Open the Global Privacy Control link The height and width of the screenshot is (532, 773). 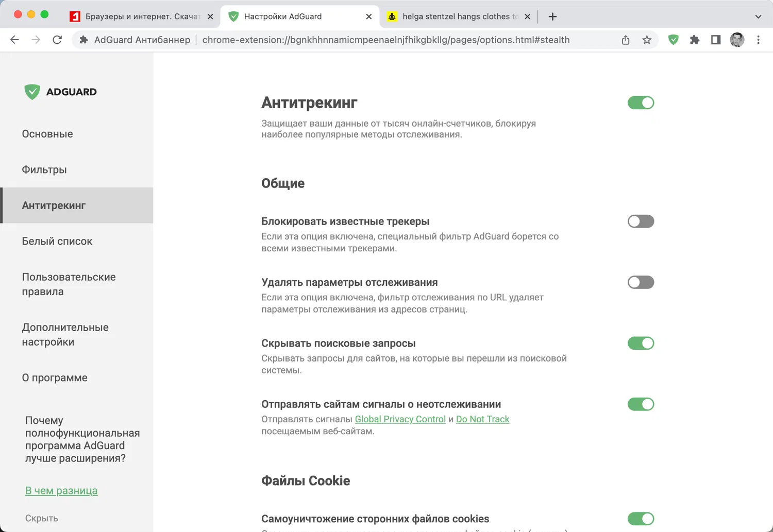[400, 419]
